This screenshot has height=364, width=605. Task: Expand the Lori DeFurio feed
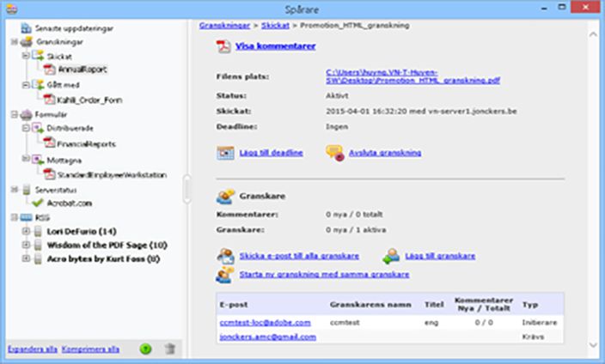26,231
